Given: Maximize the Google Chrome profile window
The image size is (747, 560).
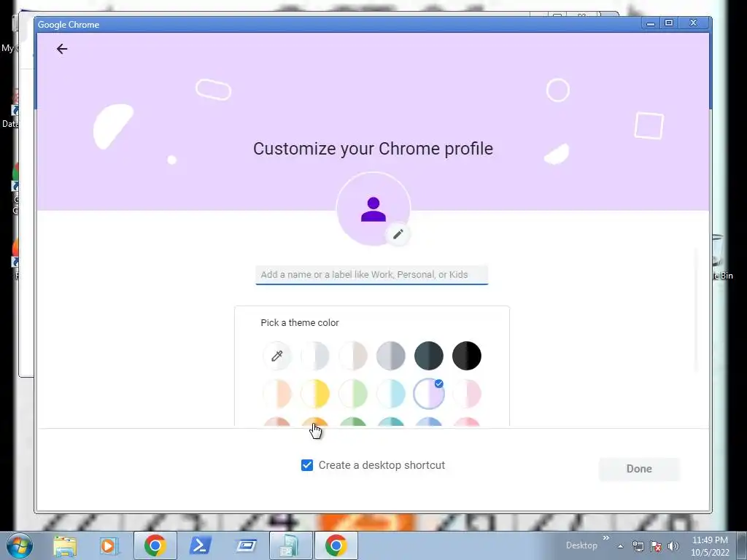Looking at the screenshot, I should [669, 23].
